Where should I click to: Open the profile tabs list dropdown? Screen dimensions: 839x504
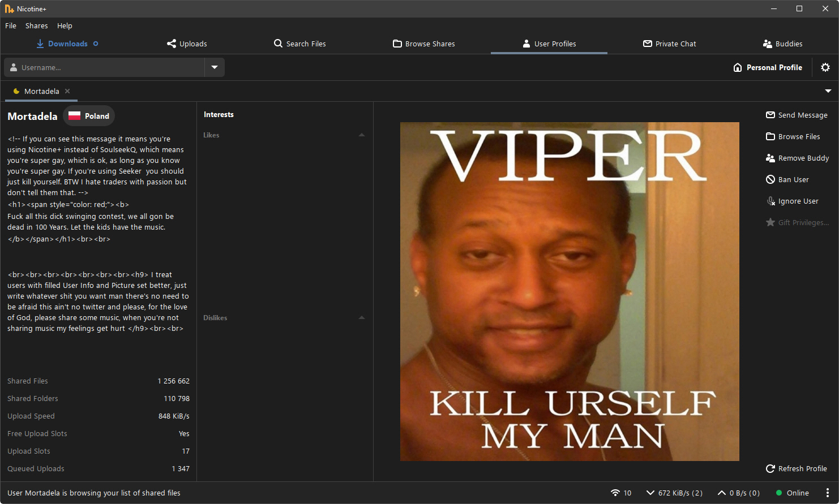pos(828,91)
